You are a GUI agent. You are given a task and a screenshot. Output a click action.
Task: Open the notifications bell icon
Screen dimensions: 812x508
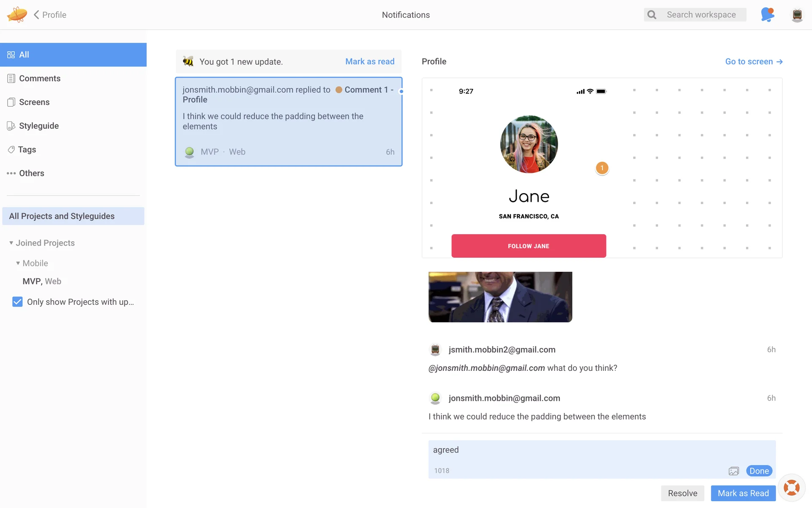pos(767,14)
